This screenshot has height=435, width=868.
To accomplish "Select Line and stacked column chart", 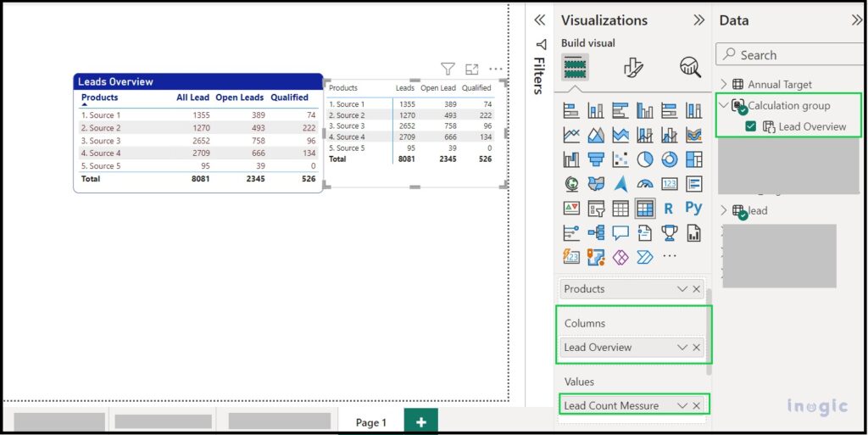I will click(x=645, y=135).
